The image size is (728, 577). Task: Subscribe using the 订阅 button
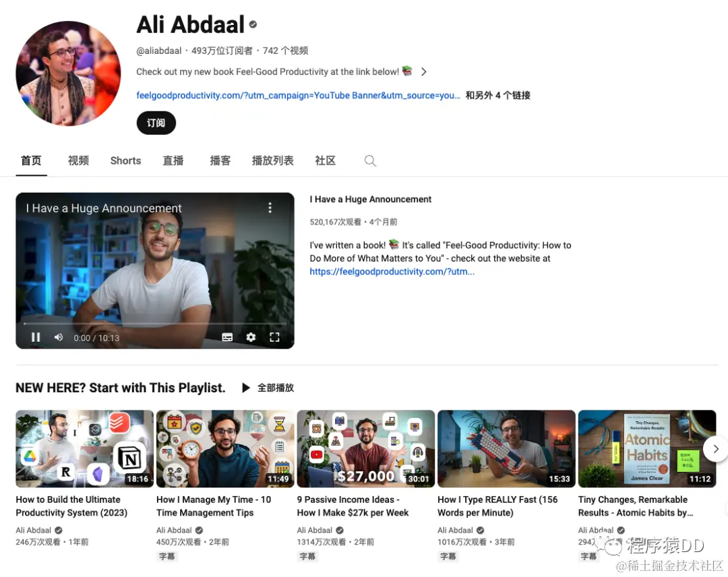pos(156,123)
